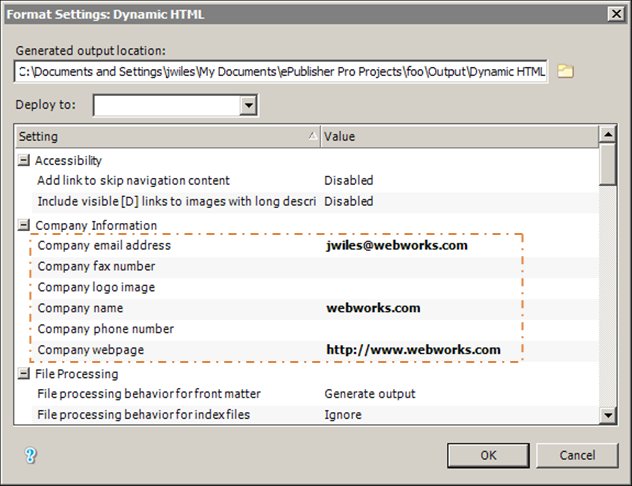Select the Company fax number row
Image resolution: width=632 pixels, height=486 pixels.
tap(96, 267)
